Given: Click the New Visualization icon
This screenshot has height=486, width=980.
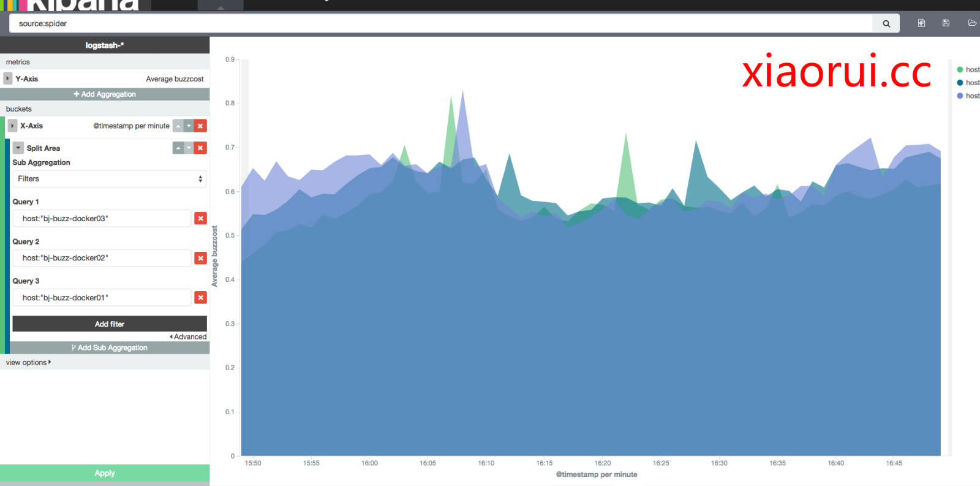Looking at the screenshot, I should (x=921, y=23).
